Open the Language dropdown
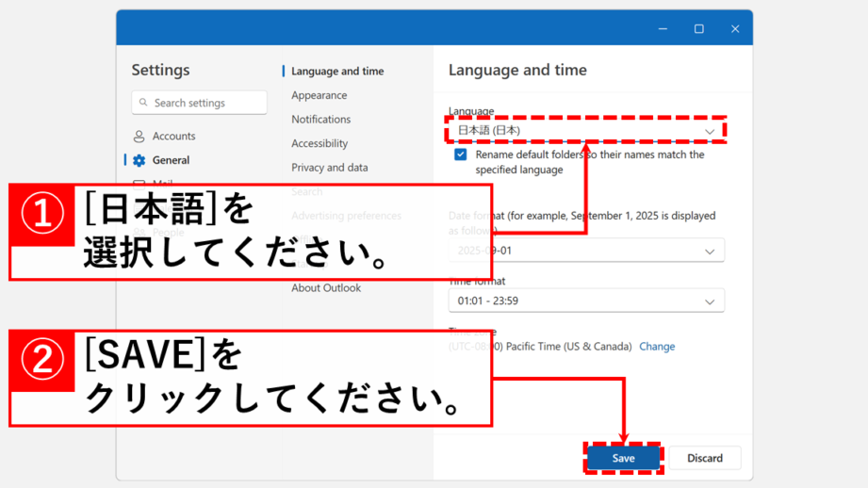The image size is (868, 488). [x=584, y=131]
